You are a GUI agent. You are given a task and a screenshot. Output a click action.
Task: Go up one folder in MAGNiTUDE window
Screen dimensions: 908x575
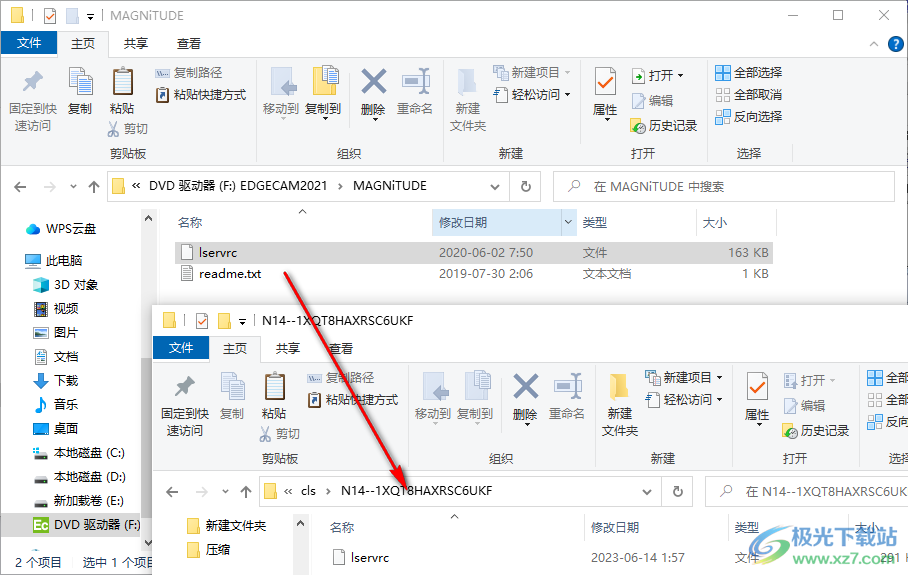pos(94,186)
